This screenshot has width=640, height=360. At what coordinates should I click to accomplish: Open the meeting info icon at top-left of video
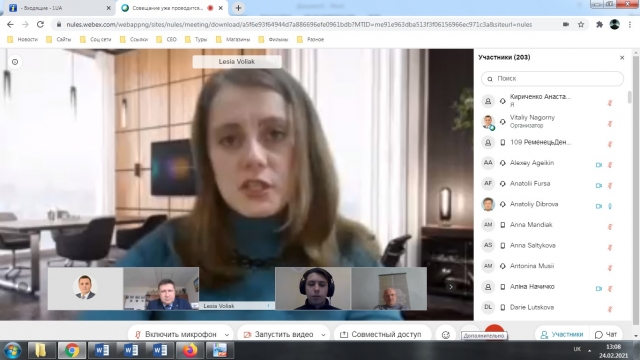pos(15,62)
